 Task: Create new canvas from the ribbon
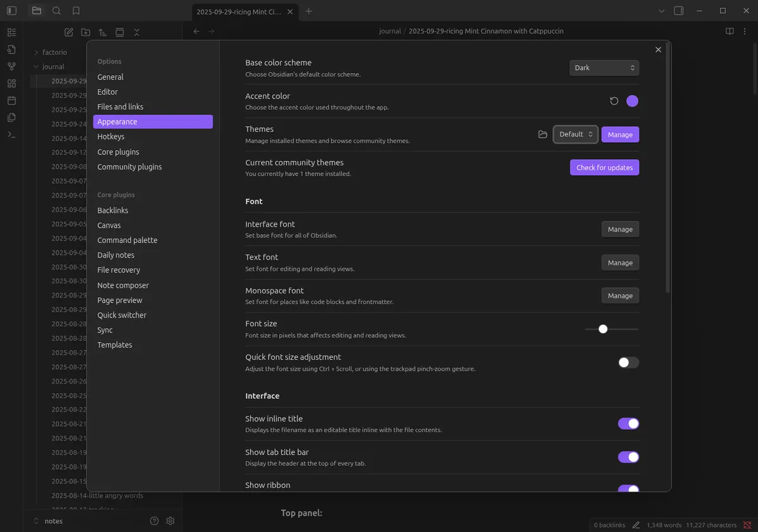coord(11,83)
